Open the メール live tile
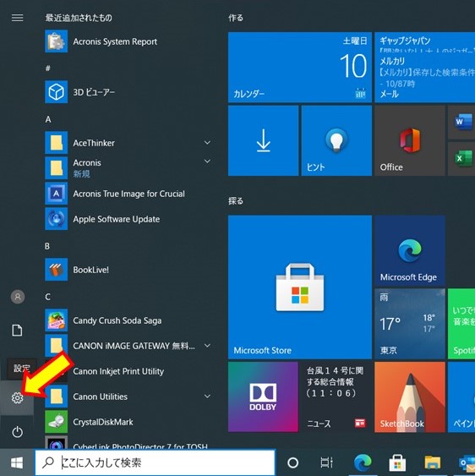 (x=425, y=68)
